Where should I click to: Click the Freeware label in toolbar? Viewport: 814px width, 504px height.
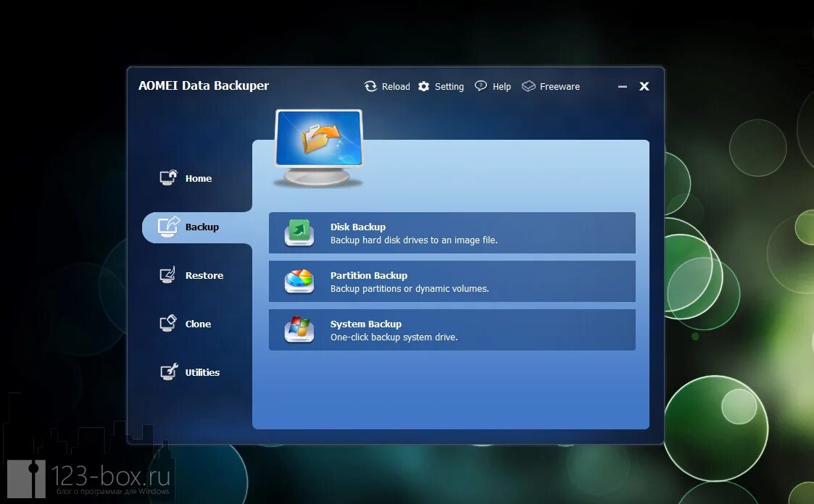560,87
